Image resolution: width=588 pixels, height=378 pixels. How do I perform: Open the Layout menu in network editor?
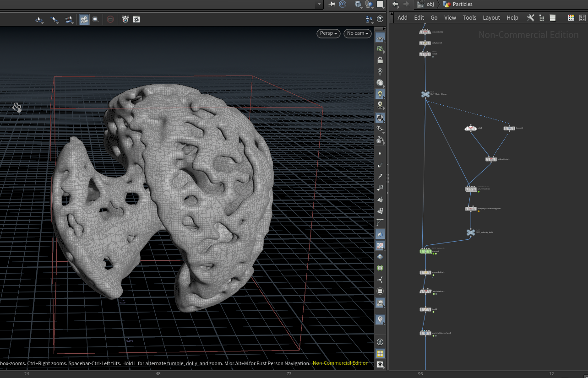click(491, 18)
